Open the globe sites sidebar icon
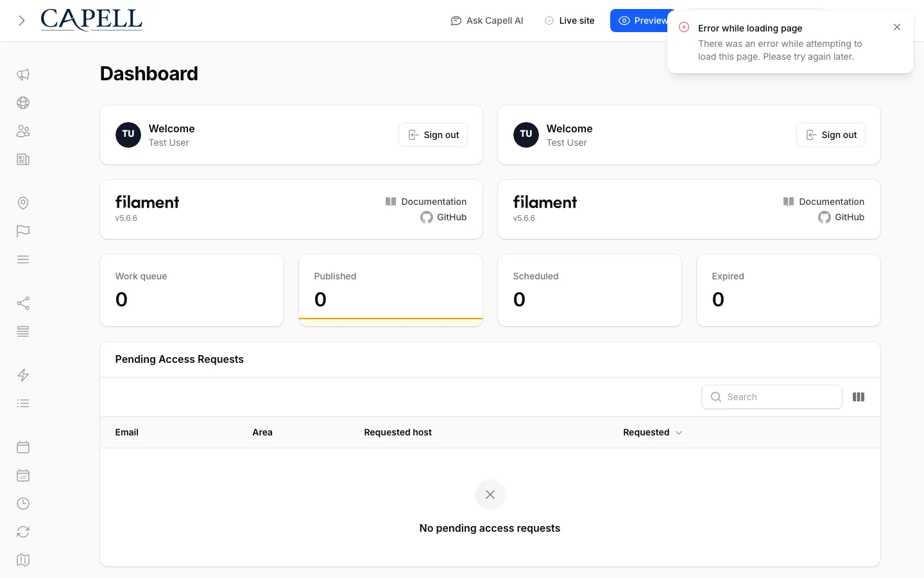Viewport: 924px width, 578px height. click(23, 103)
